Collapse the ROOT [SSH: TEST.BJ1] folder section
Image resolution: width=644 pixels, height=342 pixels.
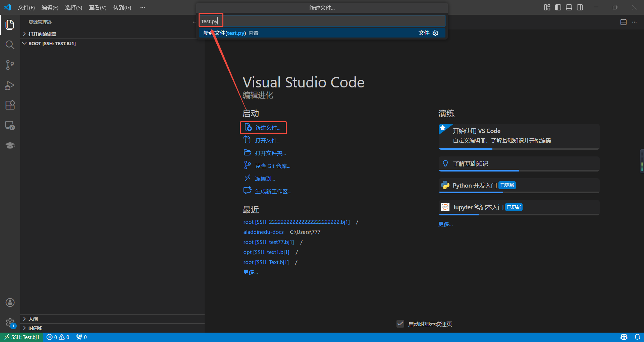point(52,44)
